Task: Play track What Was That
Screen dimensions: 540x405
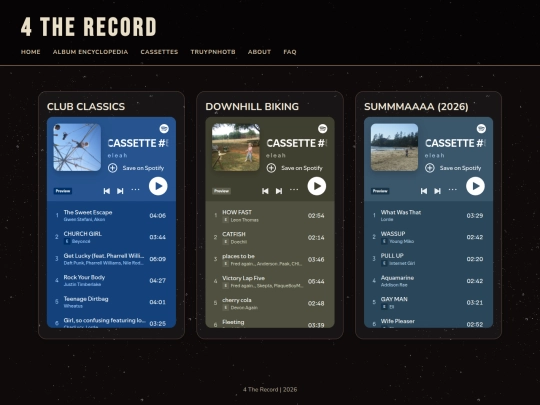Action: click(428, 216)
